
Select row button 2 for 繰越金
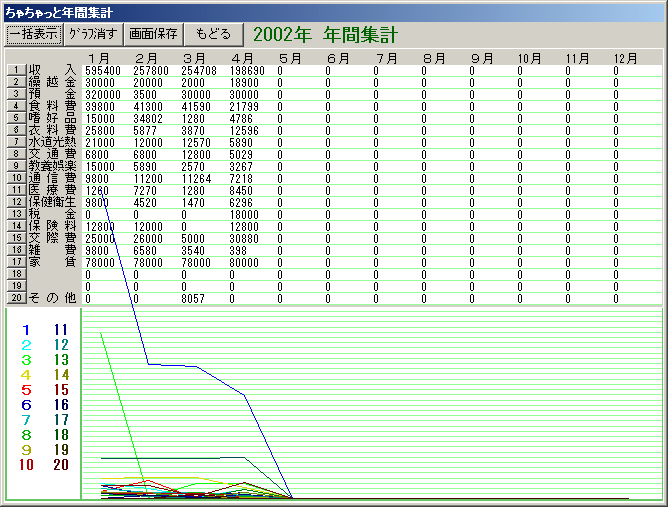(16, 82)
